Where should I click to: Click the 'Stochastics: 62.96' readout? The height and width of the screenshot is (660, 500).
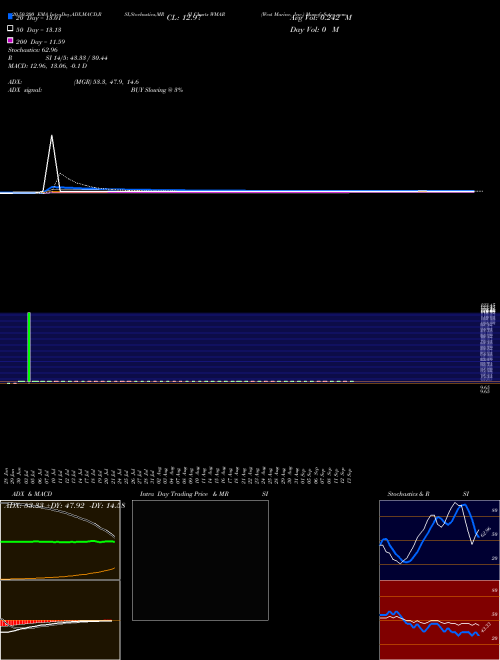click(x=32, y=50)
